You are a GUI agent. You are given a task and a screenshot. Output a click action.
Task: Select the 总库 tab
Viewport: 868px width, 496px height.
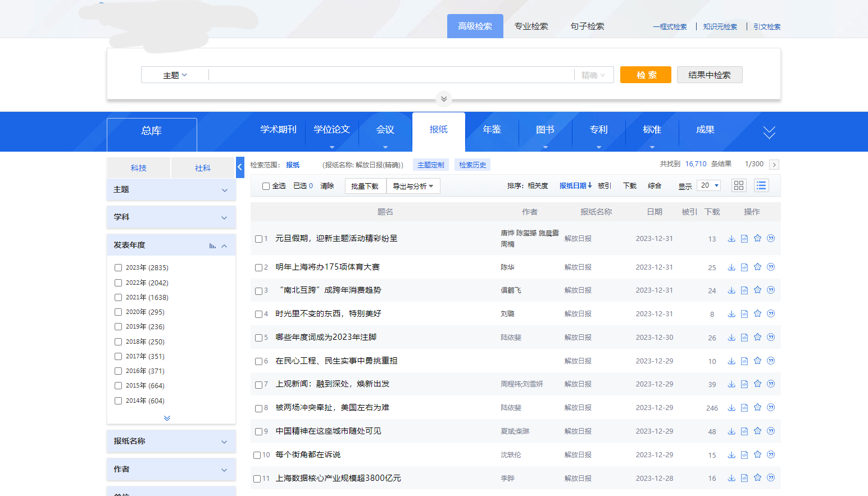[x=152, y=134]
